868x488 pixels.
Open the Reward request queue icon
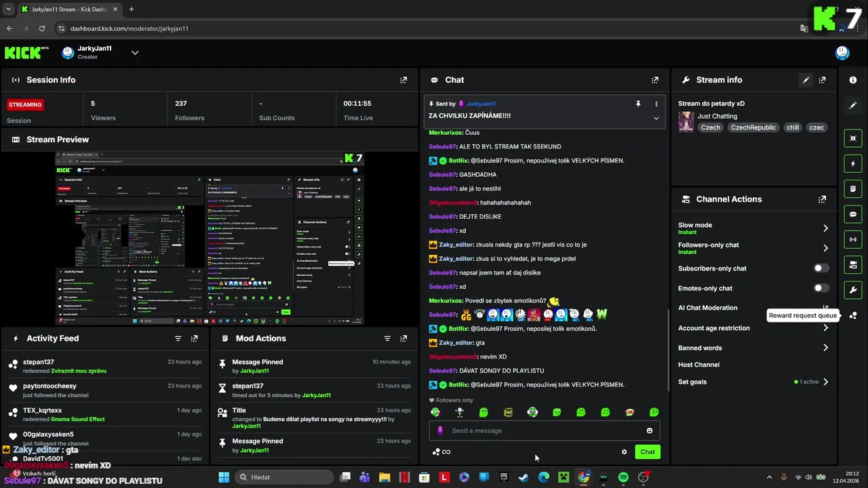[x=853, y=315]
